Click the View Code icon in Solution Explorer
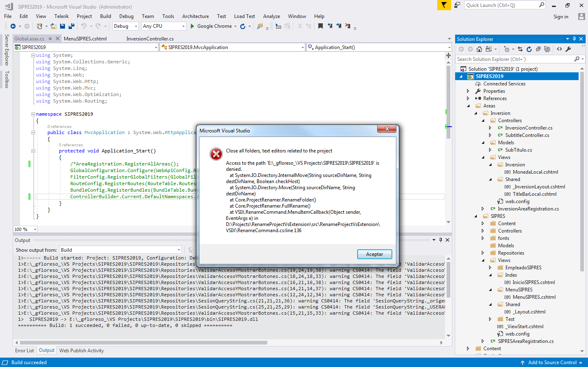588x367 pixels. 559,49
